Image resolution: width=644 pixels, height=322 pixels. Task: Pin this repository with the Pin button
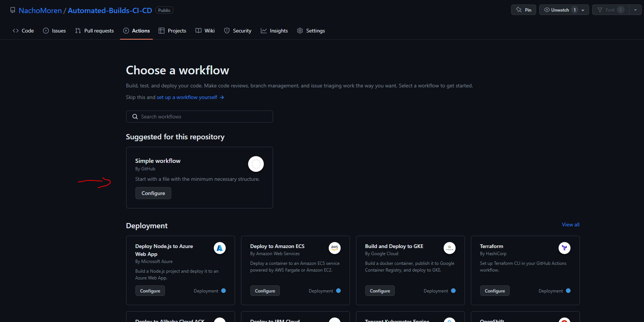[x=523, y=10]
